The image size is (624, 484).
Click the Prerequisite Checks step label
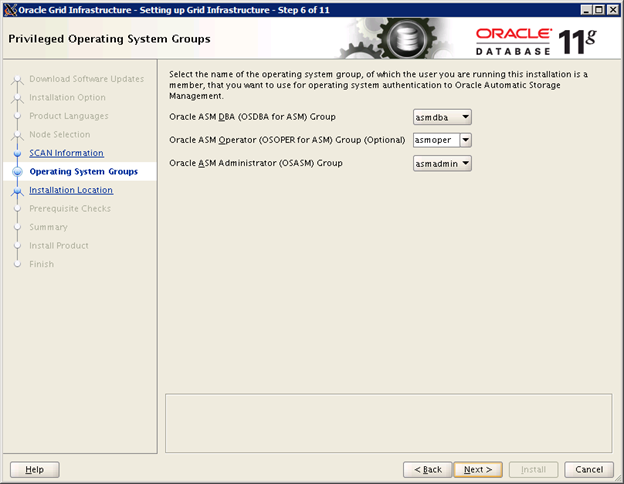coord(70,209)
